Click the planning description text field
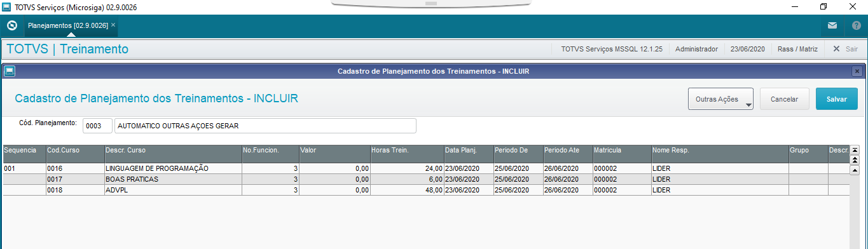This screenshot has width=868, height=249. point(265,126)
